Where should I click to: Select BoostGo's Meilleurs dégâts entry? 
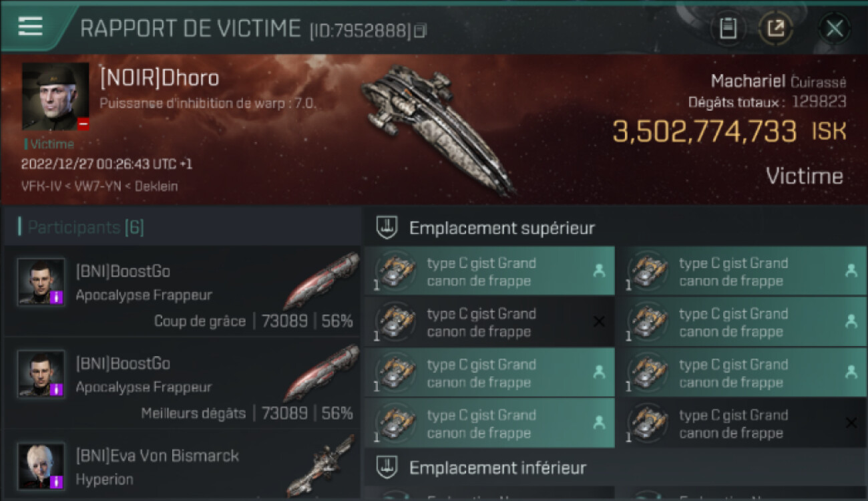pyautogui.click(x=182, y=383)
